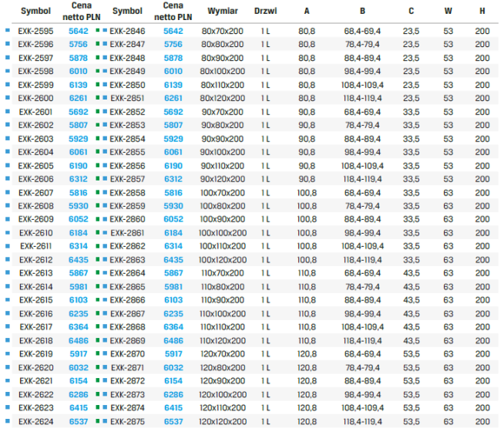Click the symbol EXK-2846
Viewport: 504px width, 432px height.
coord(127,31)
